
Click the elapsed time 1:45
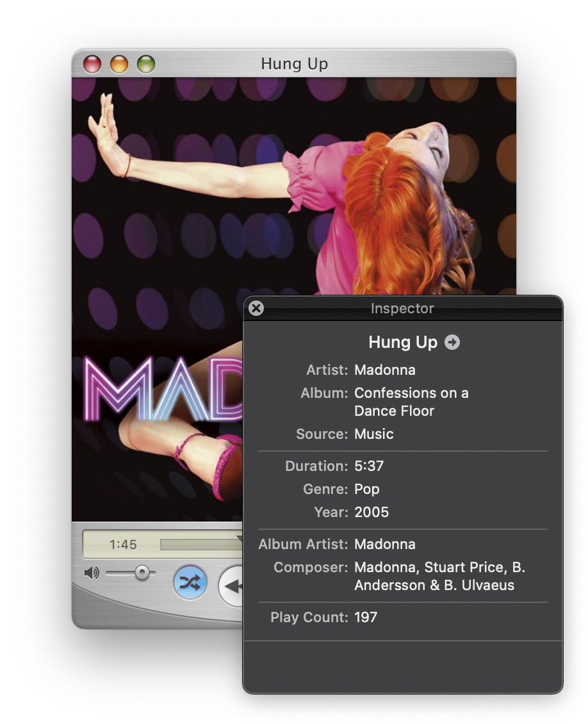click(123, 545)
